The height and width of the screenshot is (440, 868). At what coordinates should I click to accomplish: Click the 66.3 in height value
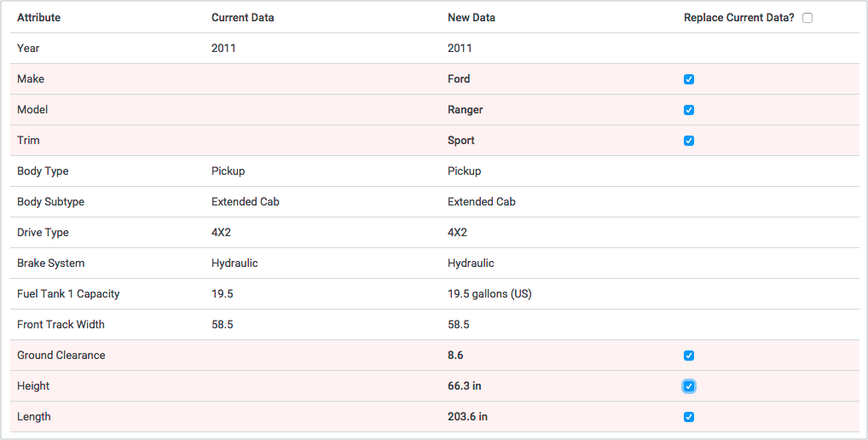point(464,386)
